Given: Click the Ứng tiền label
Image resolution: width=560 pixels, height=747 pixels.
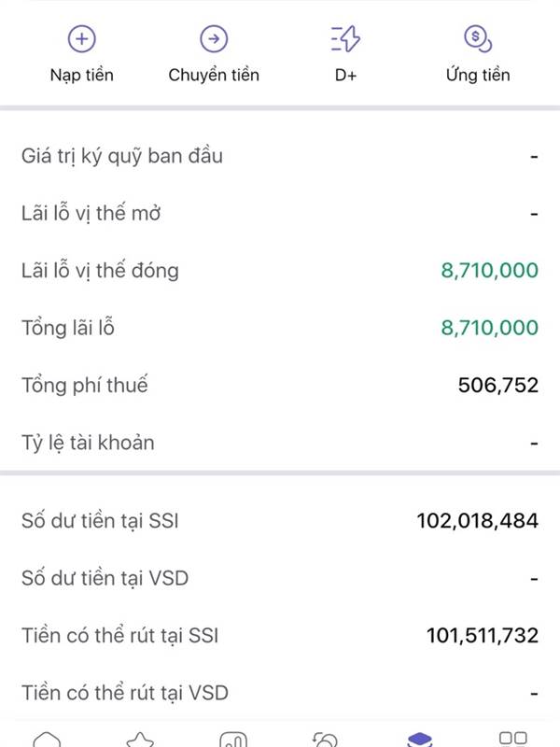Looking at the screenshot, I should pos(477,75).
